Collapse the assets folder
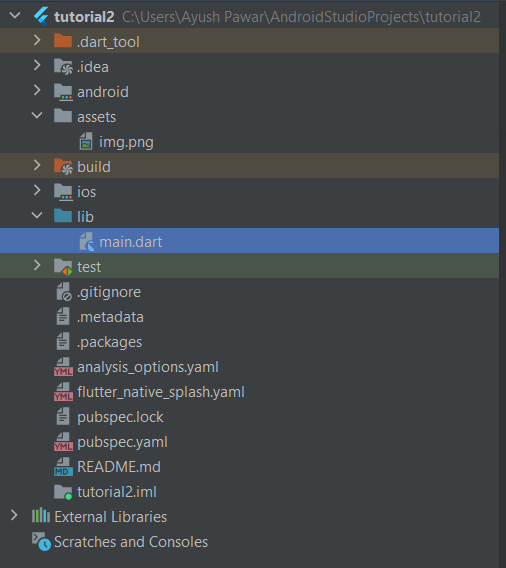The image size is (506, 568). (x=37, y=116)
